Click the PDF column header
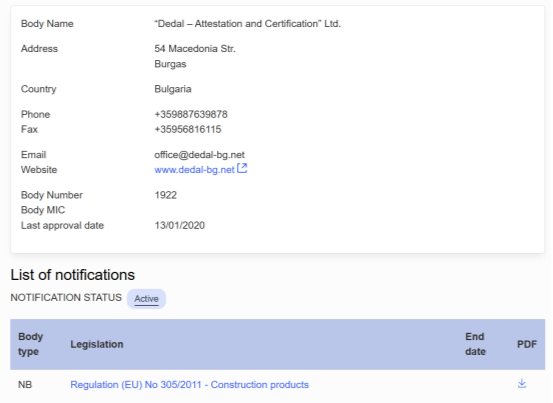This screenshot has height=403, width=553. (527, 344)
